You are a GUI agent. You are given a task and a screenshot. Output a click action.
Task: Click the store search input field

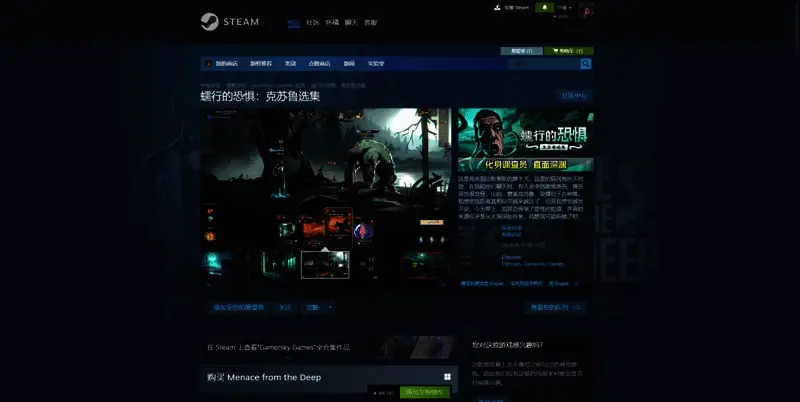542,64
